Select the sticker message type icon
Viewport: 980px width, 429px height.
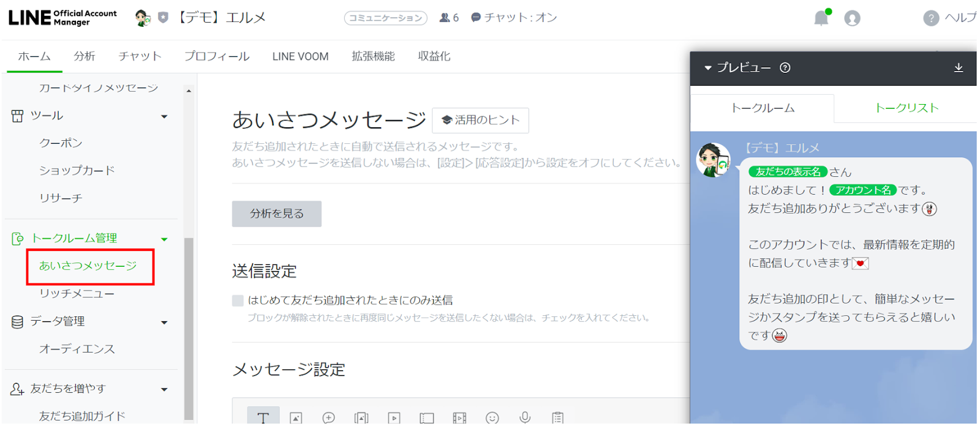tap(328, 418)
